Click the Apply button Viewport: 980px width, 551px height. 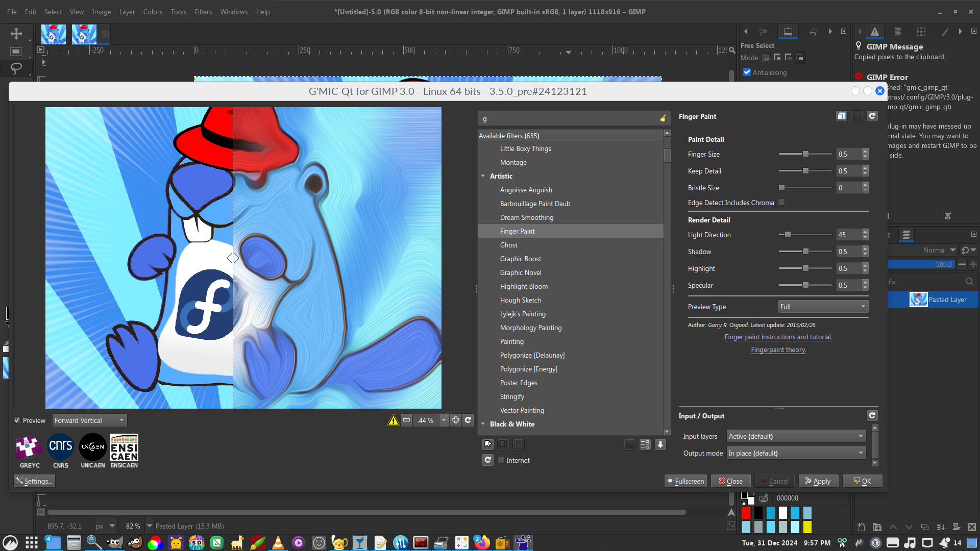click(818, 481)
